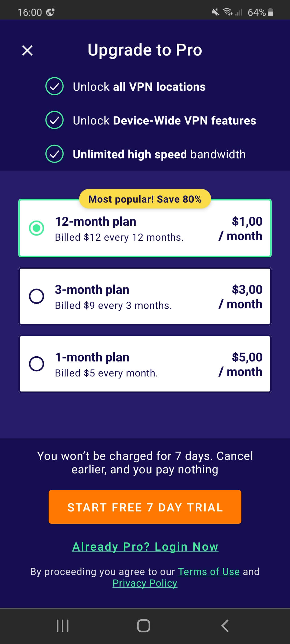
Task: Select the 1-month plan radio button
Action: 37,364
